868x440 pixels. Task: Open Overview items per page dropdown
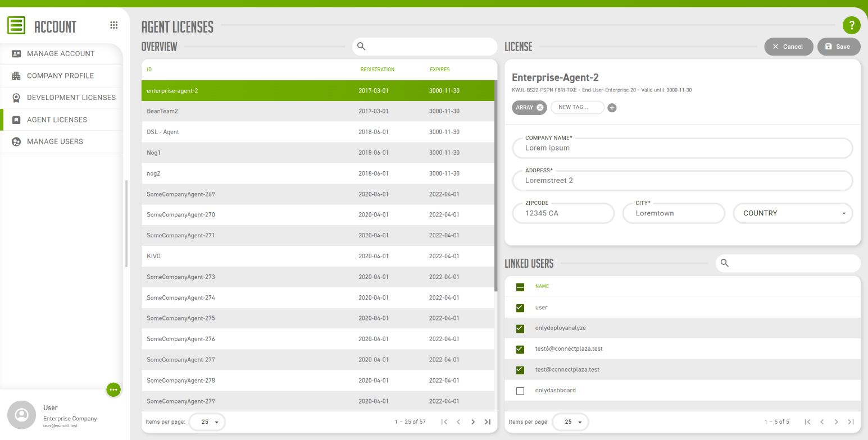click(x=207, y=422)
